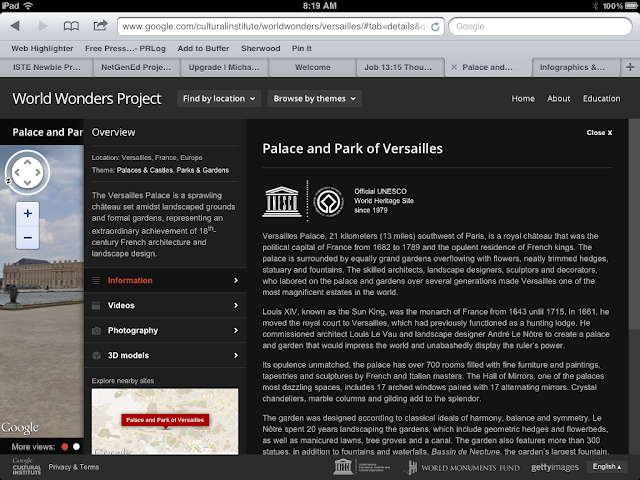The height and width of the screenshot is (480, 640).
Task: Expand the Videos section
Action: (x=165, y=305)
